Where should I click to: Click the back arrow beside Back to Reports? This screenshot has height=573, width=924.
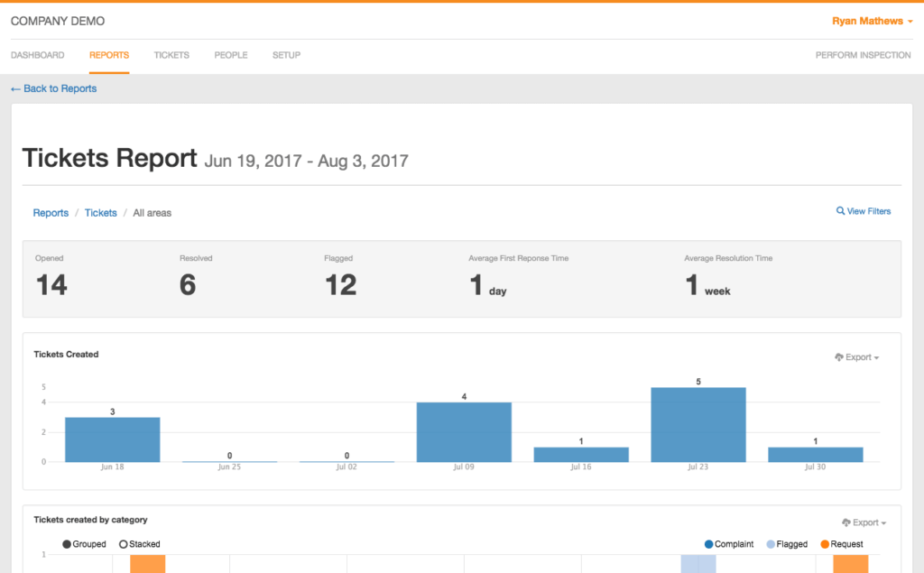[x=15, y=89]
